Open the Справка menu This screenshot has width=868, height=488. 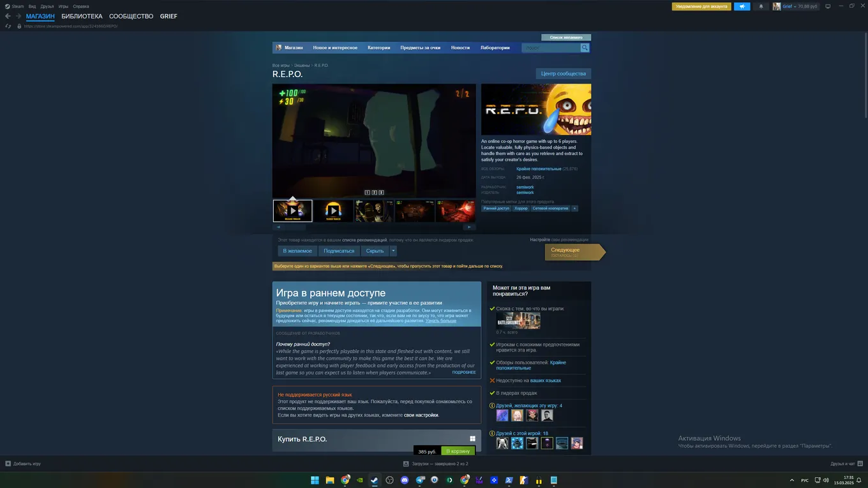(x=81, y=6)
